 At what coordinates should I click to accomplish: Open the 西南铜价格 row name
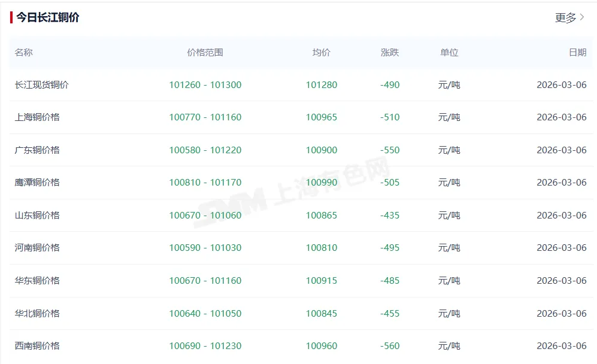click(37, 345)
